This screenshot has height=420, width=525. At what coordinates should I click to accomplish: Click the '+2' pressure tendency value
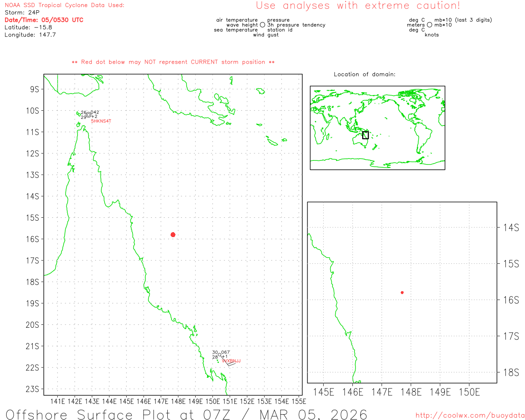[x=94, y=117]
